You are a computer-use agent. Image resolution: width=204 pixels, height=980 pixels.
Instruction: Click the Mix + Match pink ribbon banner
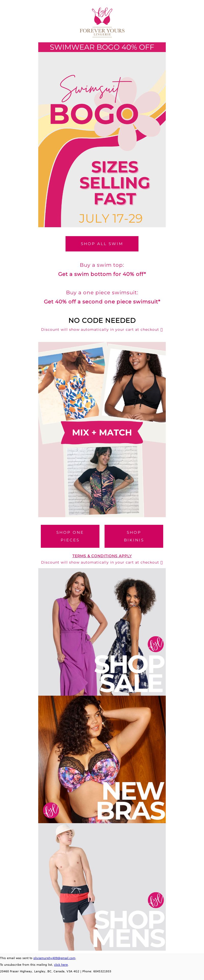[102, 432]
